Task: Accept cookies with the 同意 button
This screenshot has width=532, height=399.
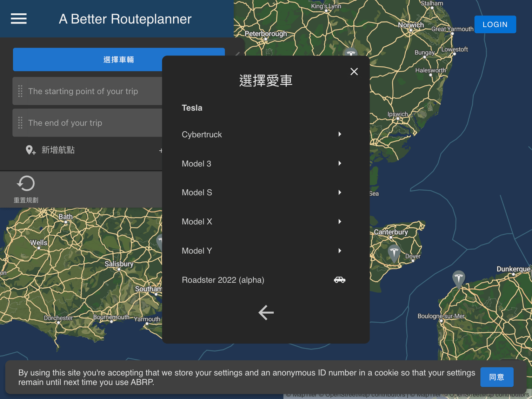Action: pos(497,377)
